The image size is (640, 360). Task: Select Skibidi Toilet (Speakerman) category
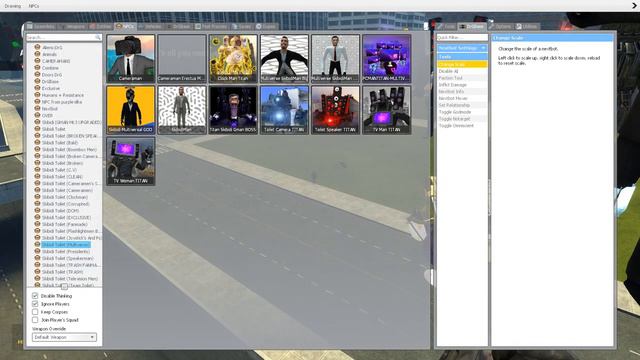coord(68,258)
